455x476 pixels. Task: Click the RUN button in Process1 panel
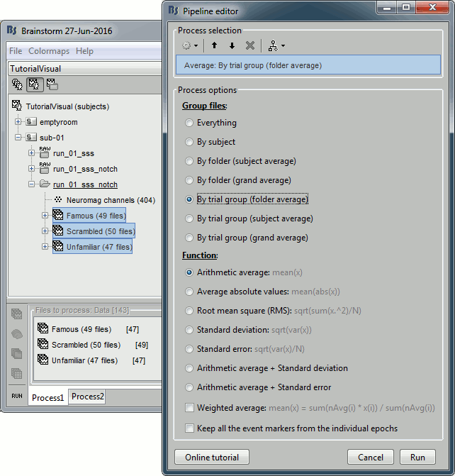tap(16, 396)
